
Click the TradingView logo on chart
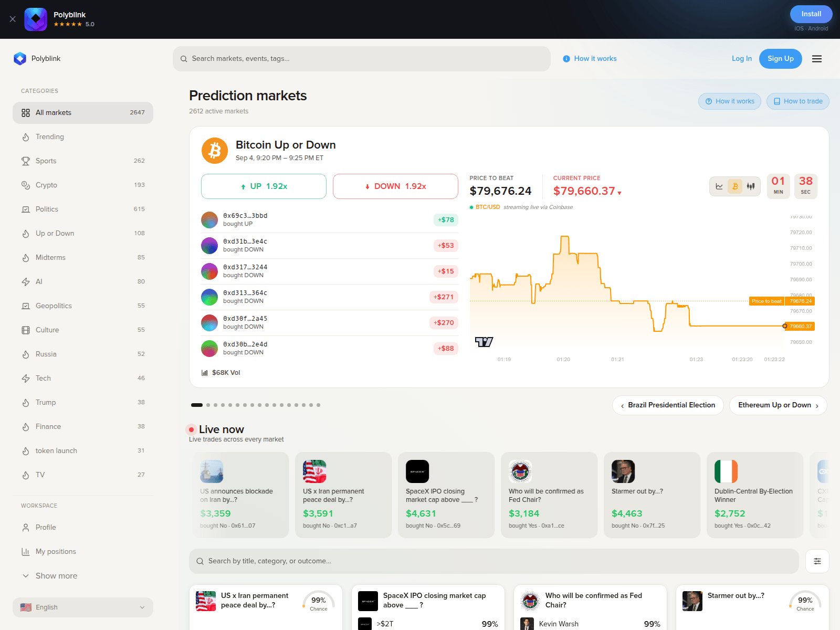pos(484,342)
